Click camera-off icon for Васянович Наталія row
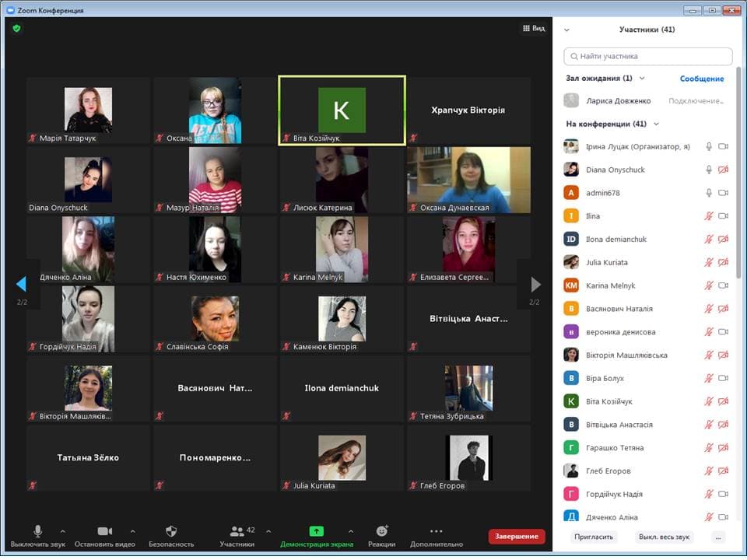Image resolution: width=747 pixels, height=560 pixels. pos(723,309)
